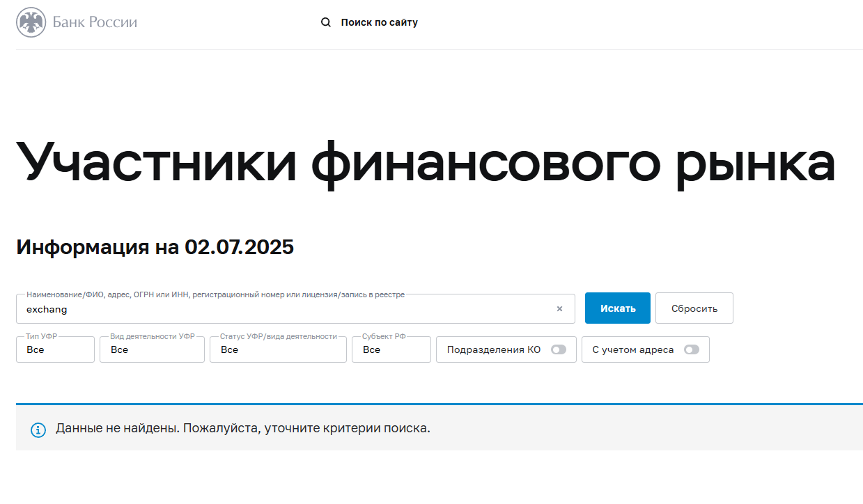The width and height of the screenshot is (863, 504).
Task: Open the Тип УФР dropdown
Action: pyautogui.click(x=55, y=349)
